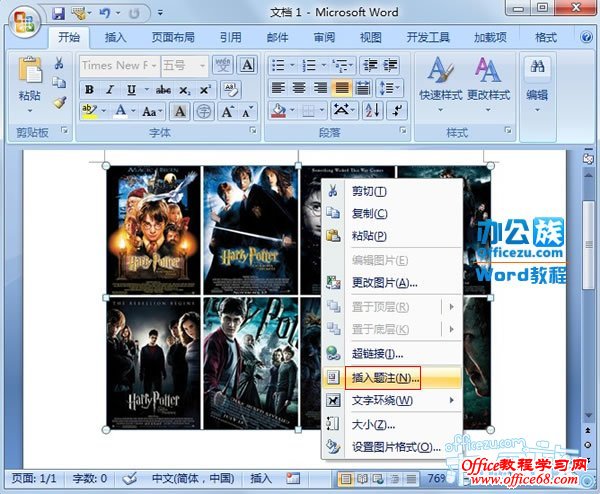600x494 pixels.
Task: Apply paragraph shading fill color
Action: [278, 111]
